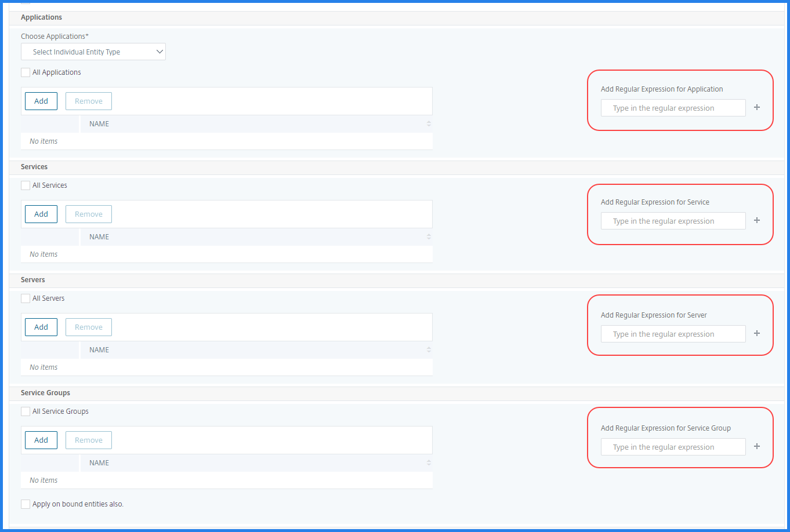Image resolution: width=790 pixels, height=532 pixels.
Task: Focus the Server regular expression input field
Action: coord(673,334)
